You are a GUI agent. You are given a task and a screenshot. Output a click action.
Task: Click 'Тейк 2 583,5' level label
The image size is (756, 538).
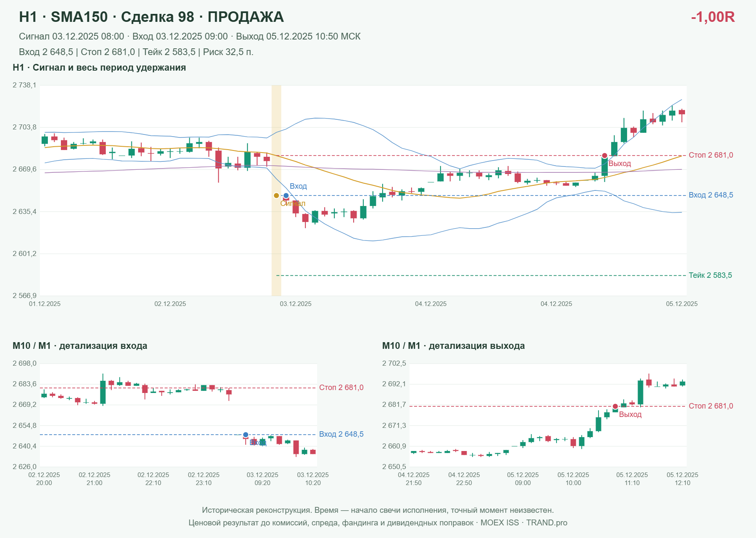710,275
